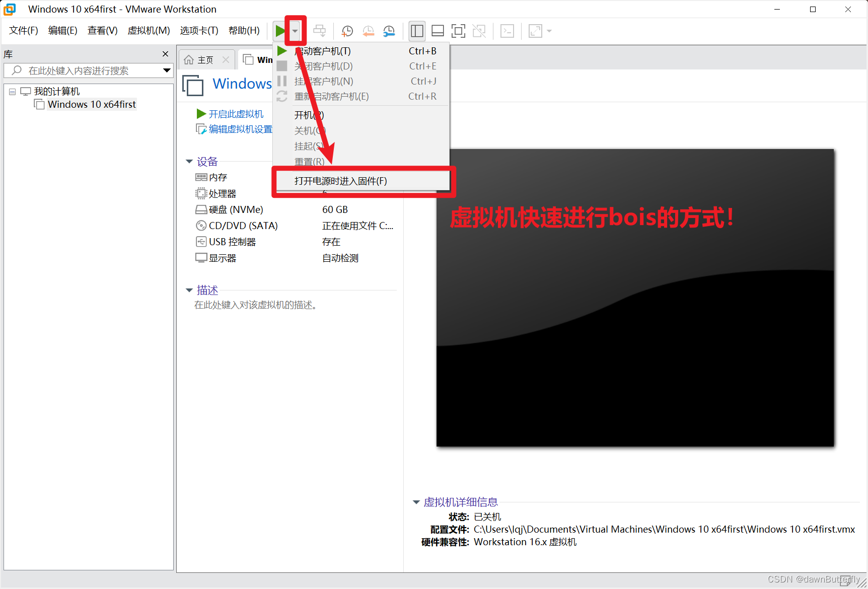Image resolution: width=868 pixels, height=589 pixels.
Task: Click the 自动检测 display value
Action: tap(340, 258)
